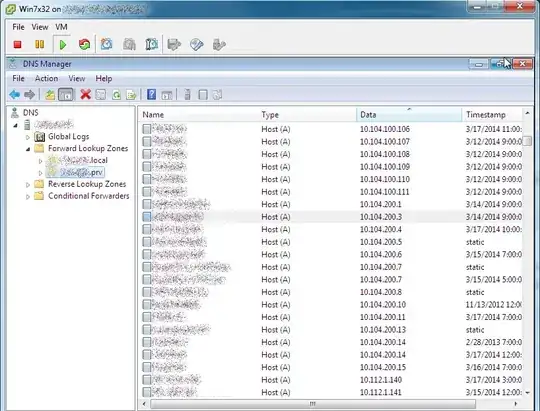The height and width of the screenshot is (411, 540).
Task: Click the horizontal scrollbar thumb
Action: pyautogui.click(x=313, y=404)
